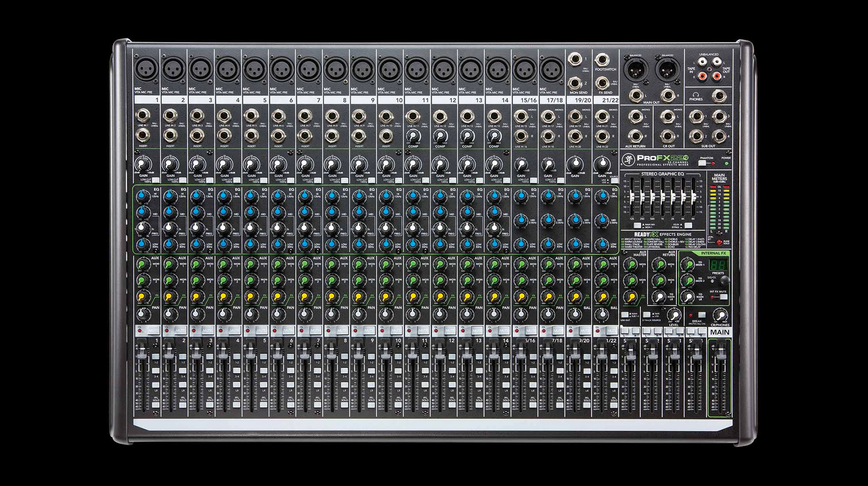Assign channel 8 to the L/R main mix
Viewport: 868px width, 486px height.
344,386
